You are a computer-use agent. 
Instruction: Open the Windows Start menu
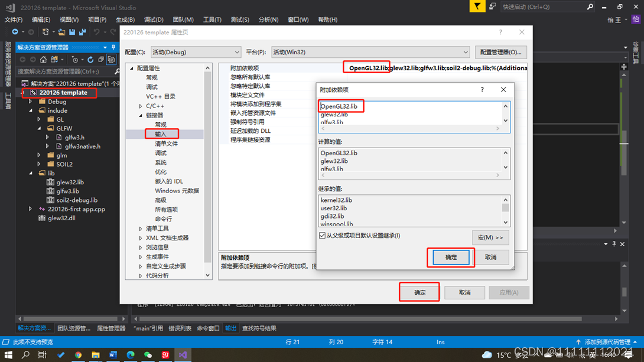pos(8,354)
